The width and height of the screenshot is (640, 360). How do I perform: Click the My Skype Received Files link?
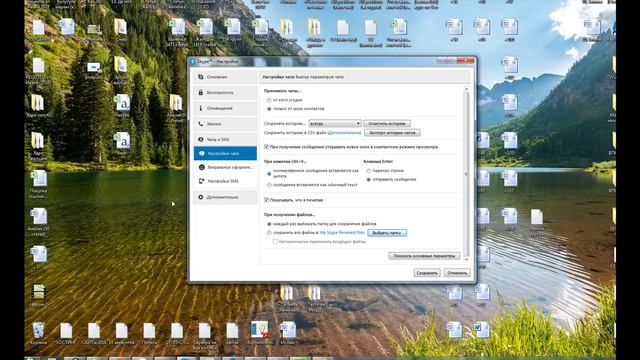[x=342, y=233]
